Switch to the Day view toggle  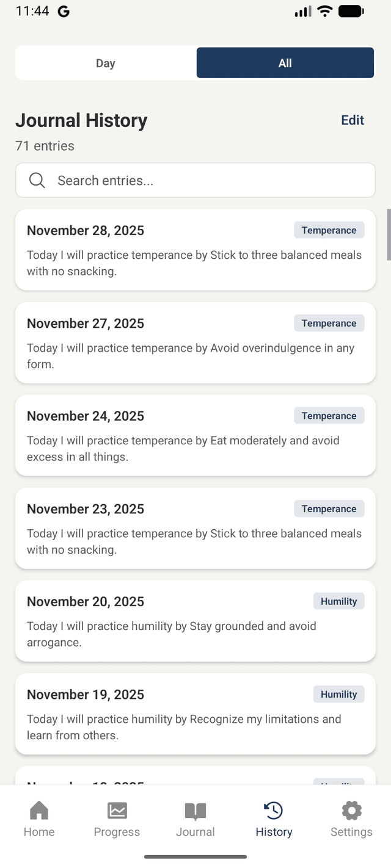pos(105,62)
